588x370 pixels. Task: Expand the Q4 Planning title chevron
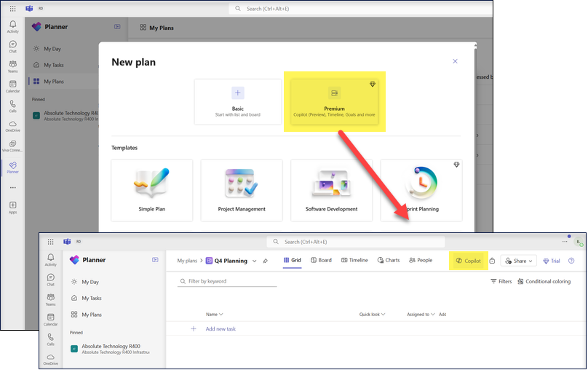coord(254,261)
